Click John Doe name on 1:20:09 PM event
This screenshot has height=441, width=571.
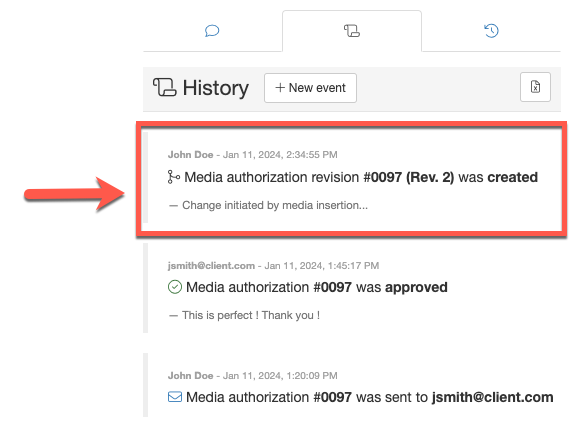190,376
